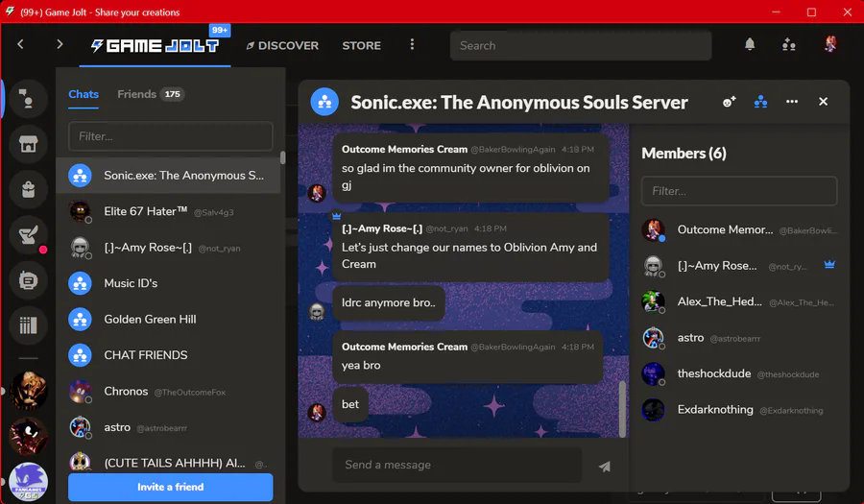Open the Elite 67 Hater chat
Image resolution: width=864 pixels, height=504 pixels.
pos(168,211)
